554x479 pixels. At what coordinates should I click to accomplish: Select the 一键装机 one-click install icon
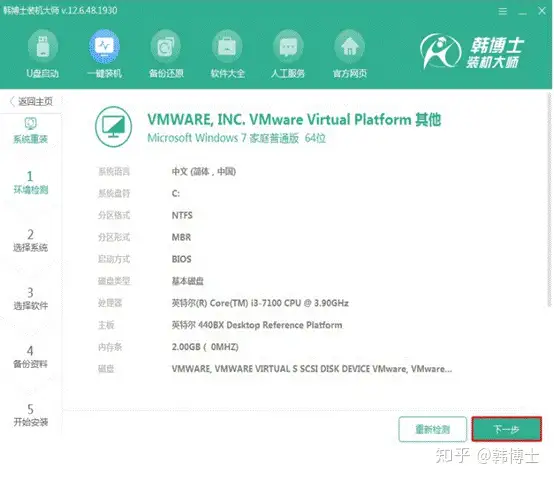coord(104,47)
